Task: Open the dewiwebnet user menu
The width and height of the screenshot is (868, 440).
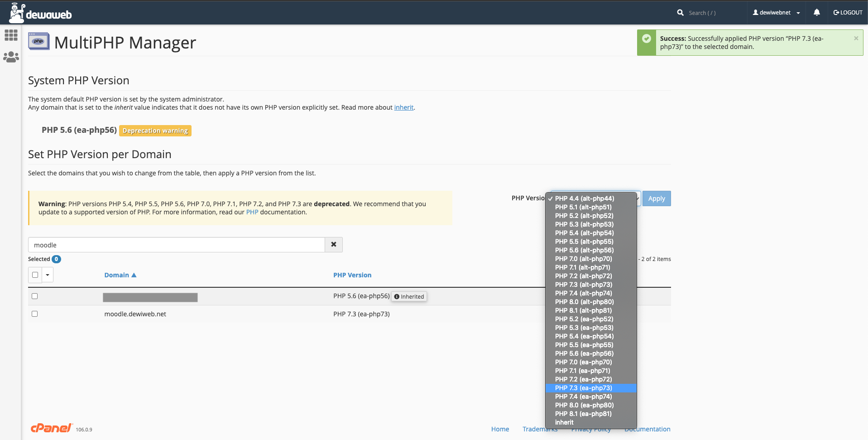Action: click(x=776, y=13)
